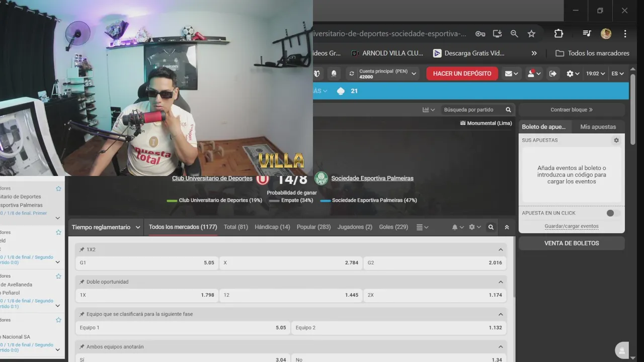Select the Hándicap (14) tab
Screen dimensions: 644x362
(272, 227)
